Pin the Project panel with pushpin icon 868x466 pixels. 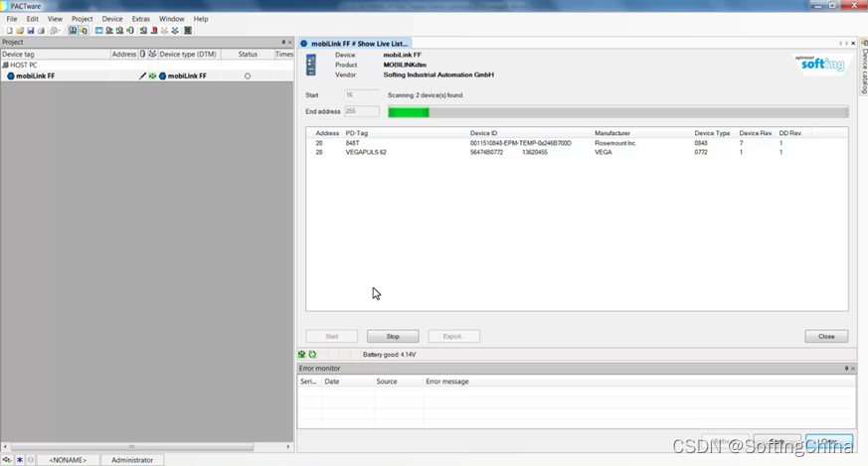tap(282, 43)
